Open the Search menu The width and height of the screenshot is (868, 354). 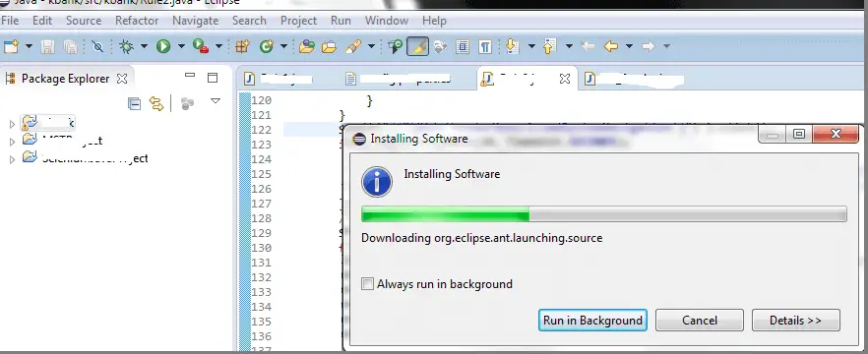(x=249, y=21)
